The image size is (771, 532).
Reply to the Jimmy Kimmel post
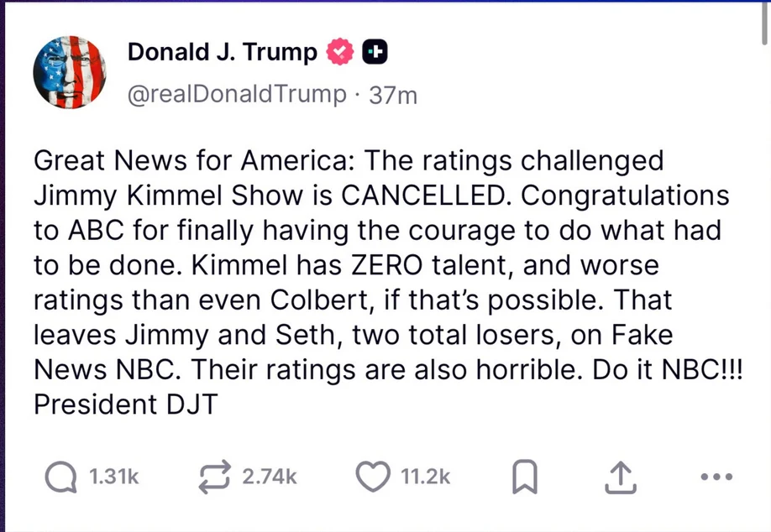[60, 477]
